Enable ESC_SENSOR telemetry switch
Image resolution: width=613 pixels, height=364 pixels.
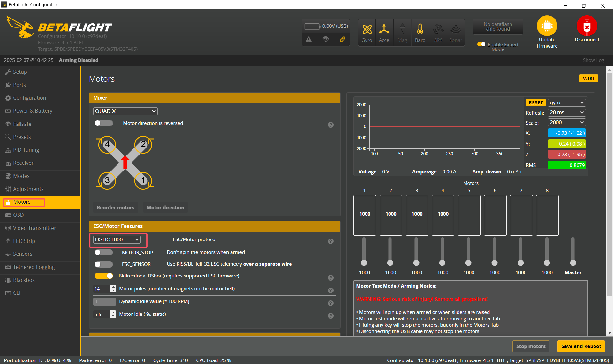[104, 264]
